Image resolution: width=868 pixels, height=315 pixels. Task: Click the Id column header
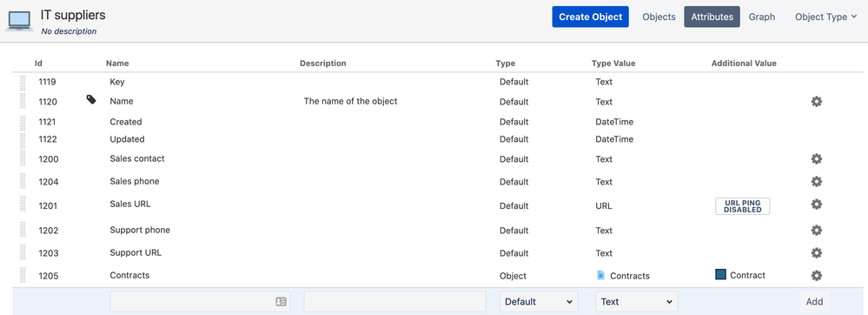(x=39, y=64)
